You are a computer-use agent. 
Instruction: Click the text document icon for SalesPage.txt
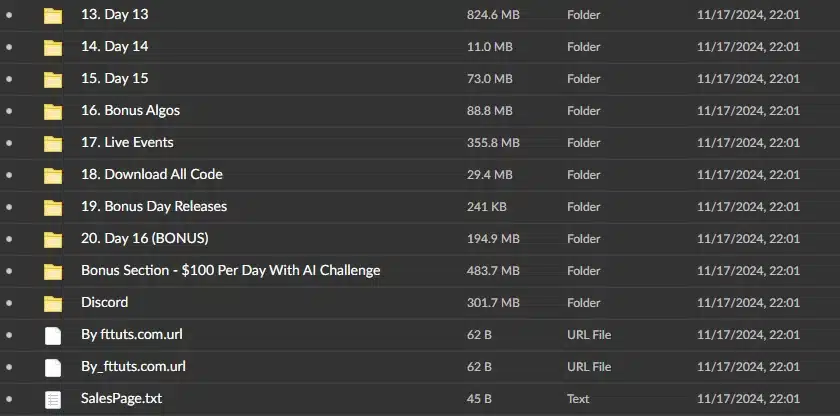(52, 399)
